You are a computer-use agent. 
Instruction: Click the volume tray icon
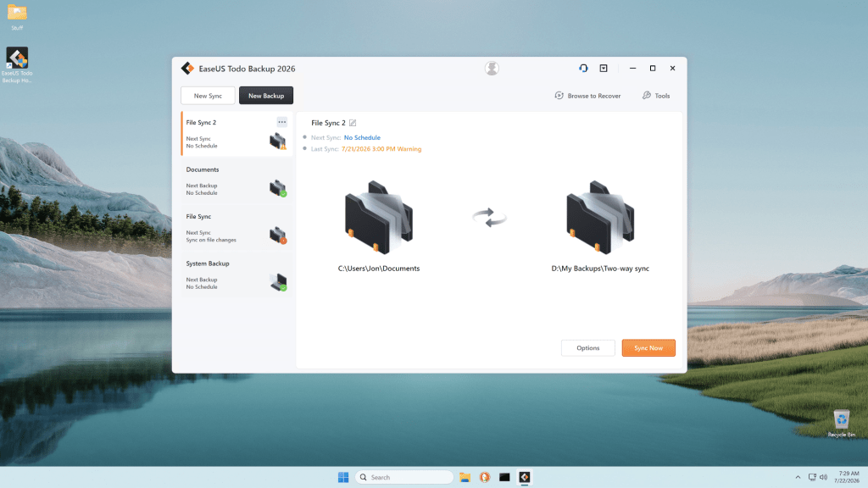823,477
